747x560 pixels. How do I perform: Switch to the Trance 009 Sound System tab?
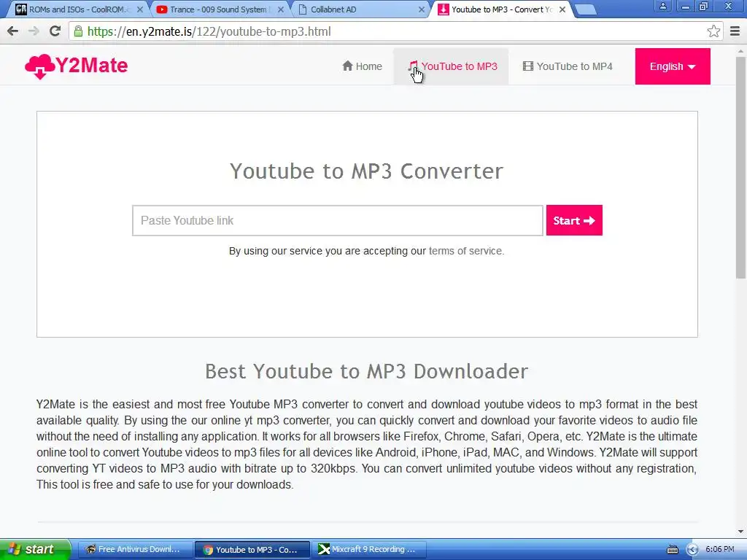pyautogui.click(x=217, y=9)
